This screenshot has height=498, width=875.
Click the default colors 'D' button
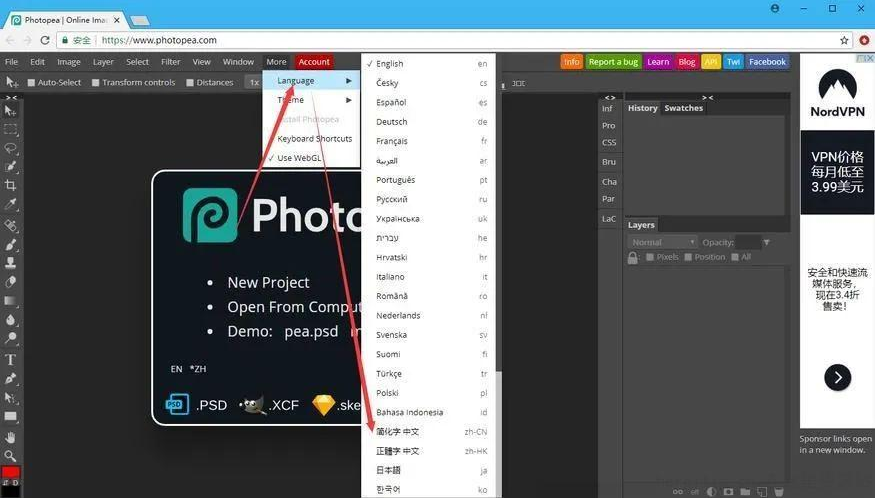16,482
